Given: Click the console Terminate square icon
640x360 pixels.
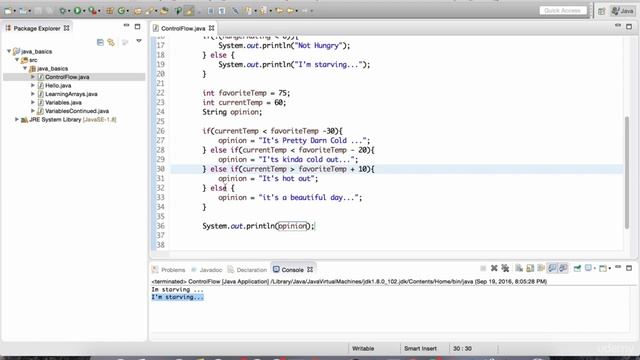Looking at the screenshot, I should [483, 268].
